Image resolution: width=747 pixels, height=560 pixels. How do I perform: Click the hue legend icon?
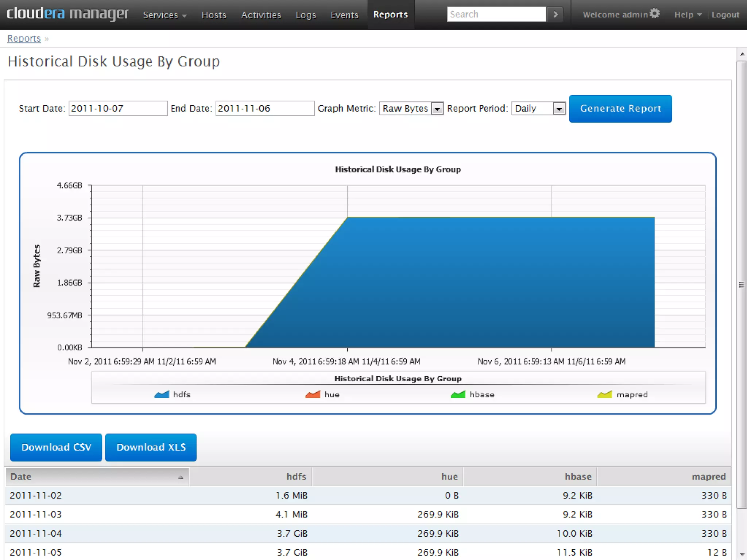pos(313,394)
